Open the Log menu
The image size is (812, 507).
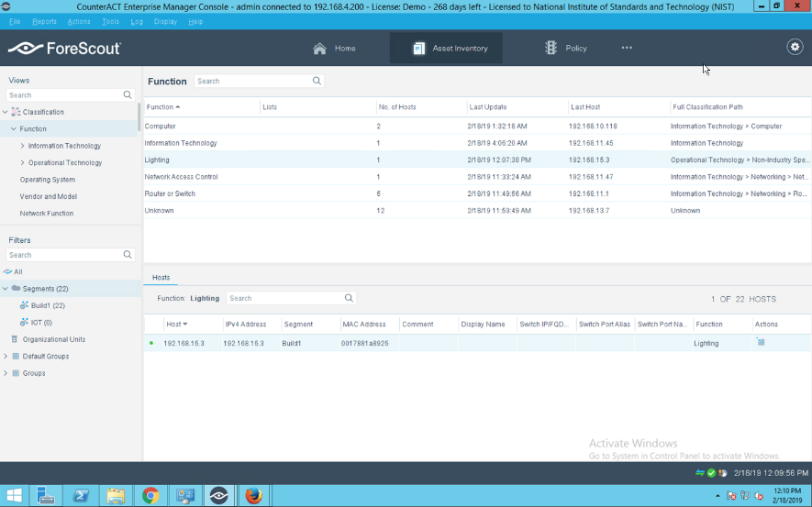pyautogui.click(x=136, y=22)
